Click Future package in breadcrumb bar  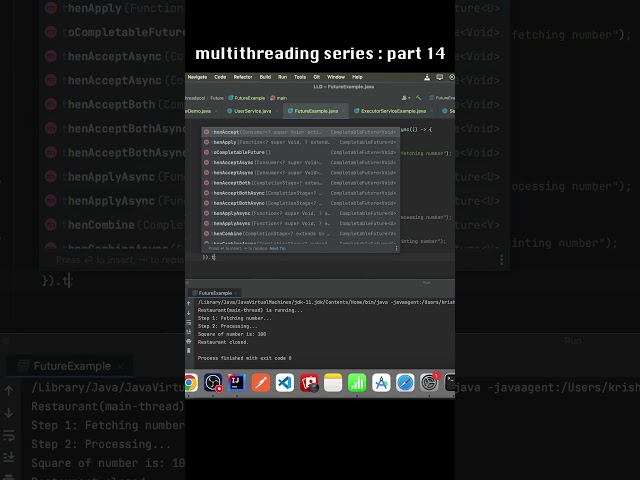pos(217,98)
